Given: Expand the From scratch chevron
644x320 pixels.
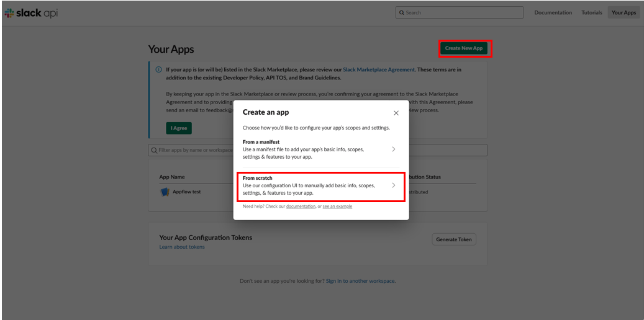Looking at the screenshot, I should [x=394, y=185].
